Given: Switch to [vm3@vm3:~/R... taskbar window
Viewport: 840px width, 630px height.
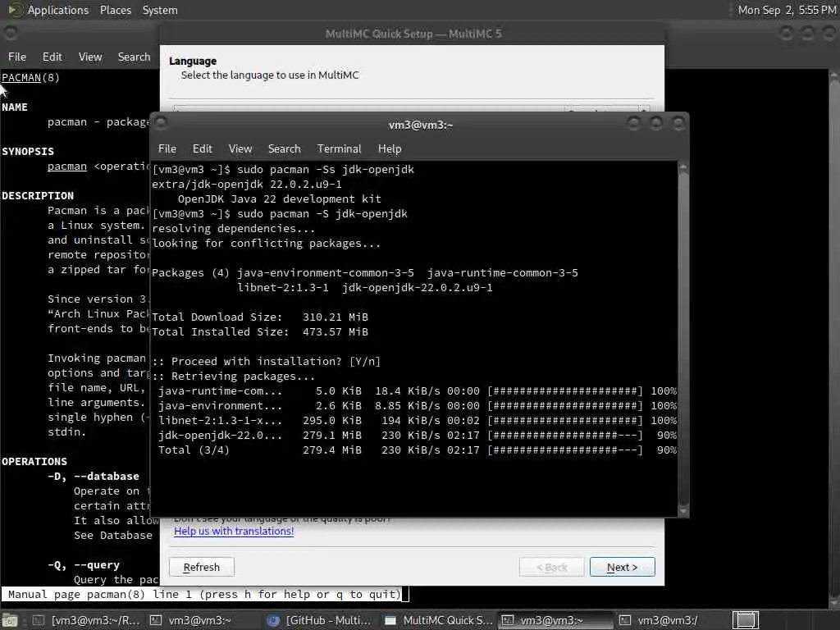Looking at the screenshot, I should pyautogui.click(x=87, y=620).
